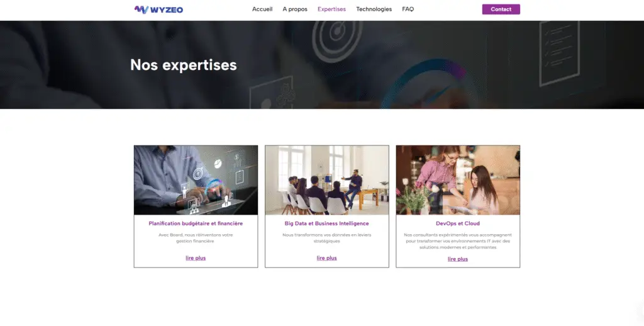Click the Big Data et Business Intelligence title
The image size is (644, 326).
pyautogui.click(x=326, y=223)
